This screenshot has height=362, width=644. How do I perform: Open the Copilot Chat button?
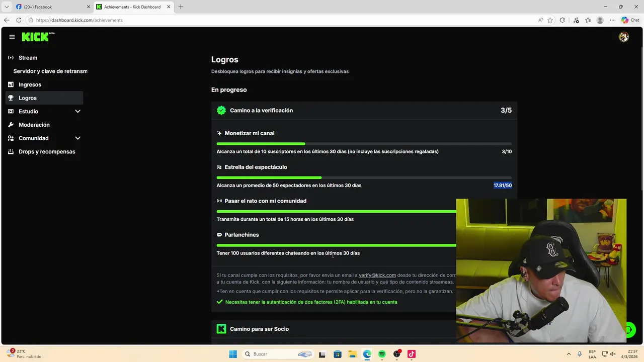630,20
